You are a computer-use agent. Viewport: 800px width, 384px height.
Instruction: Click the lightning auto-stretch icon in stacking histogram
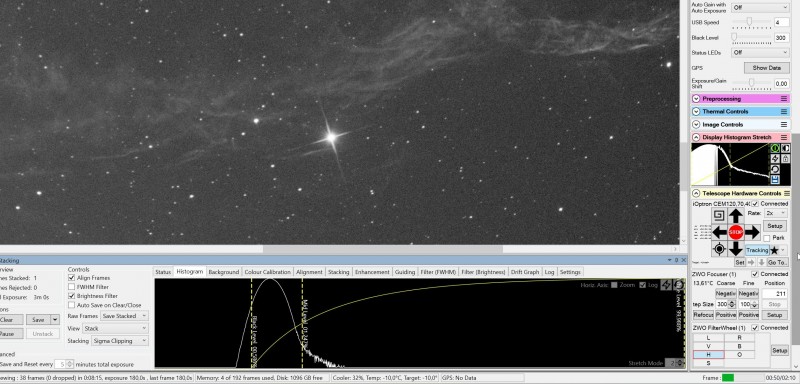click(666, 285)
